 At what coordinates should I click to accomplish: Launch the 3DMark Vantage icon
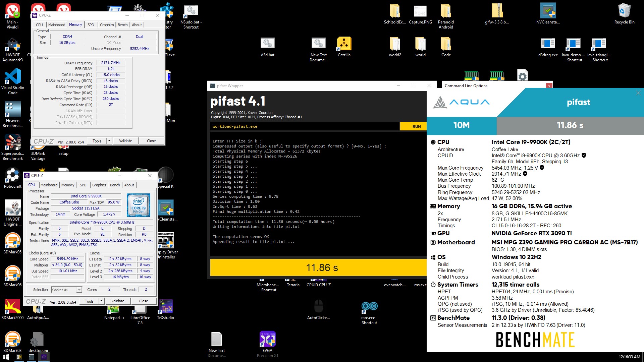tap(38, 153)
